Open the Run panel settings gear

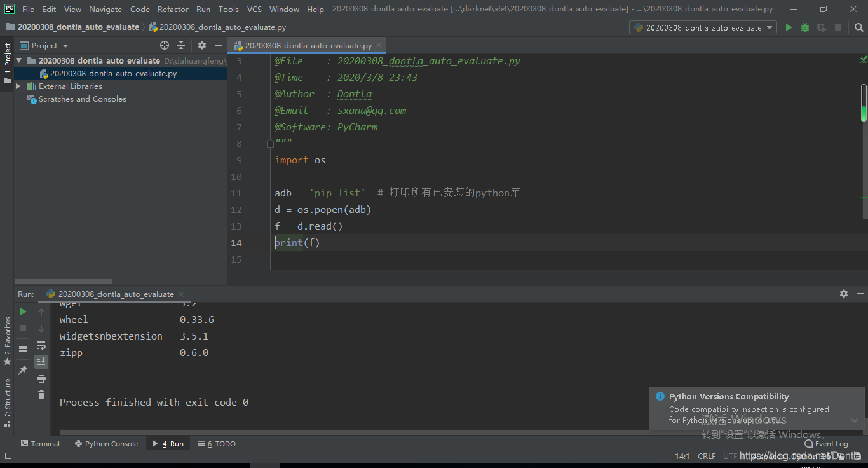[x=843, y=294]
